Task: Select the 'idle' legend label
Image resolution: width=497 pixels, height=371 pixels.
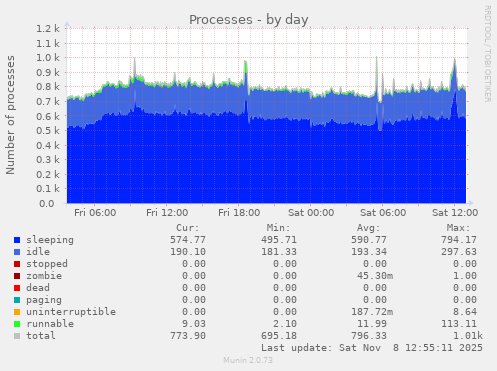Action: 38,252
